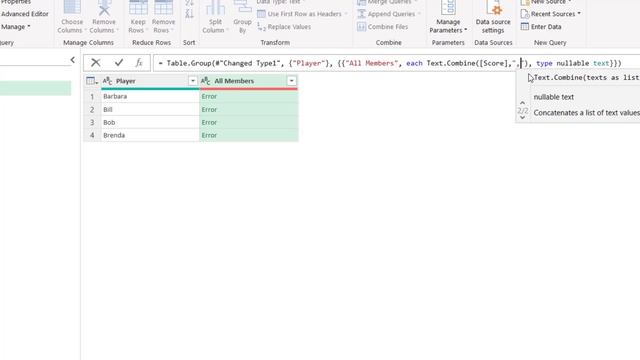Image resolution: width=640 pixels, height=360 pixels.
Task: Open the Manage dropdown menu
Action: tap(16, 27)
